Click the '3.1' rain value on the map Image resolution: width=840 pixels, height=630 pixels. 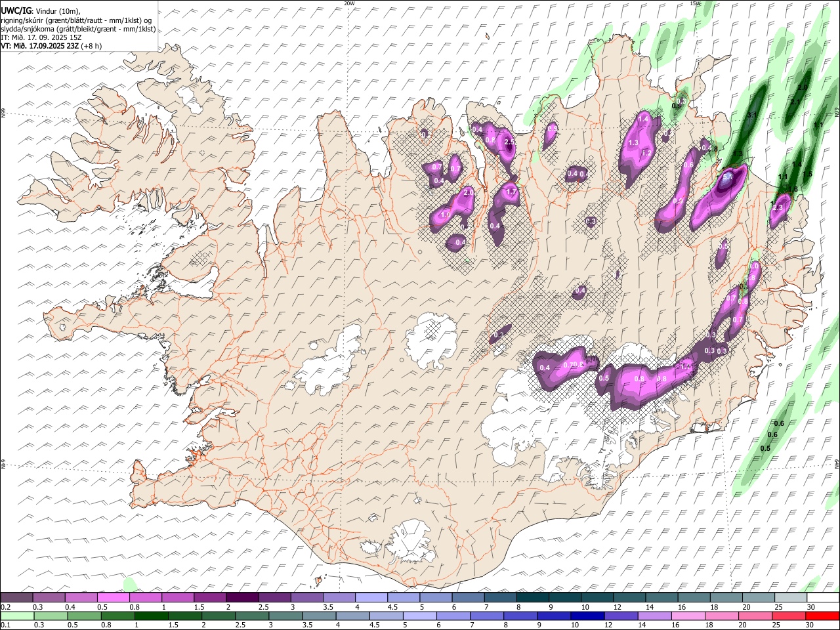753,115
